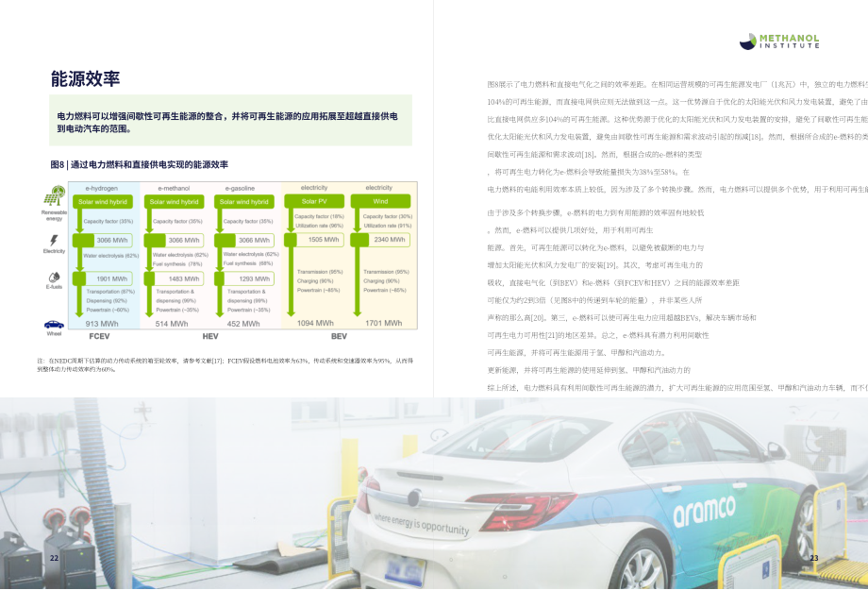Click Fuel synthesis (78%) text
868x590 pixels.
[177, 264]
